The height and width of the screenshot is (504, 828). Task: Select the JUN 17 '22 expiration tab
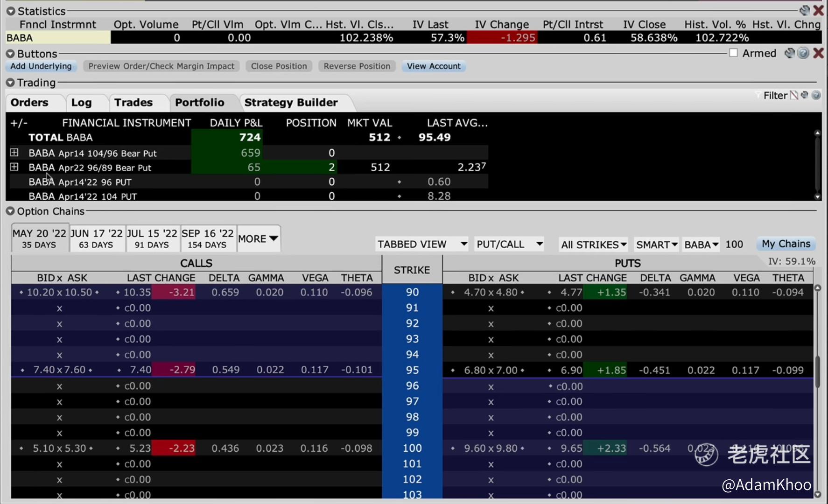tap(97, 238)
